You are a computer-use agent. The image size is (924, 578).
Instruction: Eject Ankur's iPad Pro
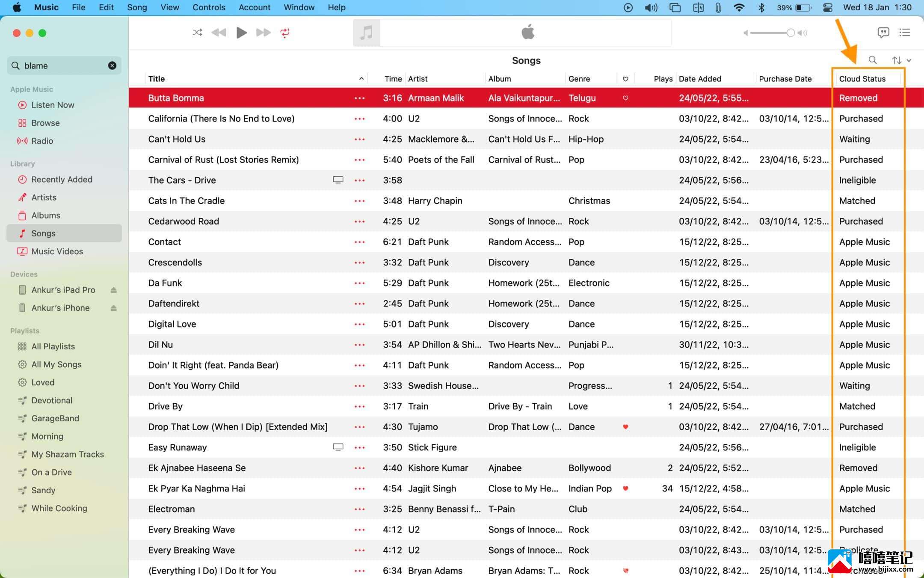(113, 290)
